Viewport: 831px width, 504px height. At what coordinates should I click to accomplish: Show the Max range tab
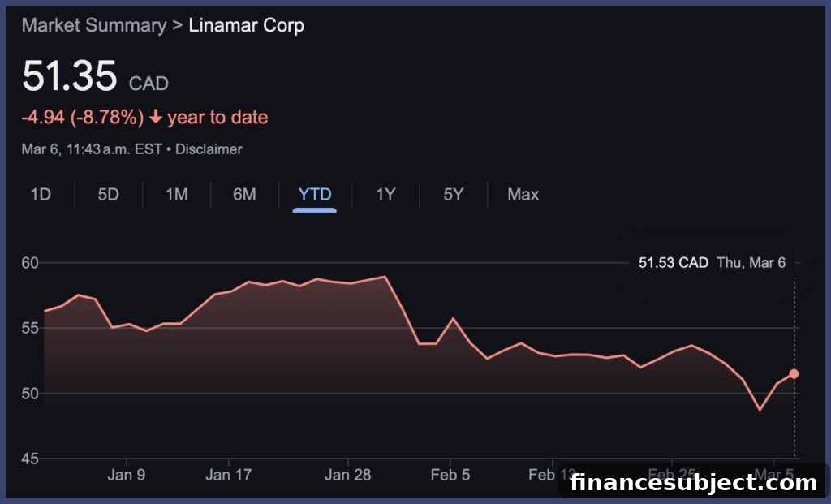[523, 195]
